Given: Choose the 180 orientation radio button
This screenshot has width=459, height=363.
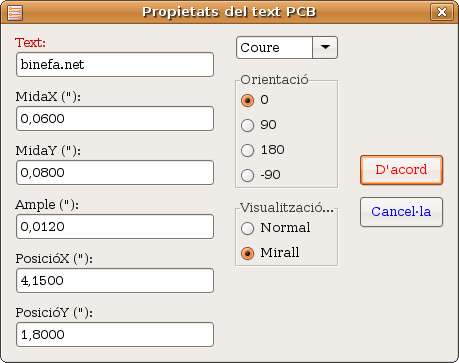Looking at the screenshot, I should [x=247, y=150].
